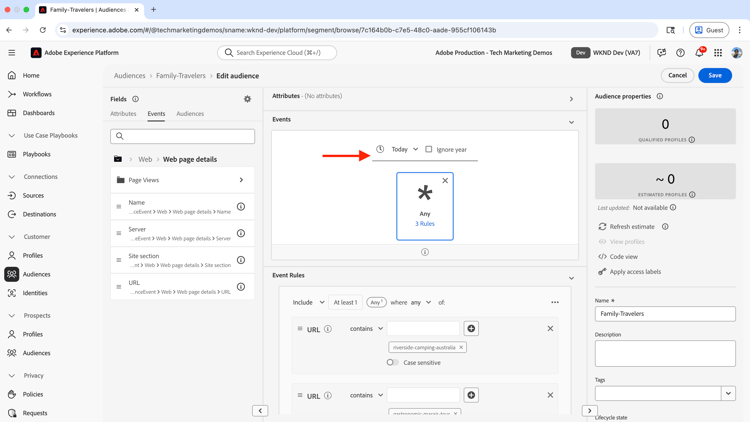Remove the Any event card
This screenshot has height=422, width=750.
click(445, 180)
